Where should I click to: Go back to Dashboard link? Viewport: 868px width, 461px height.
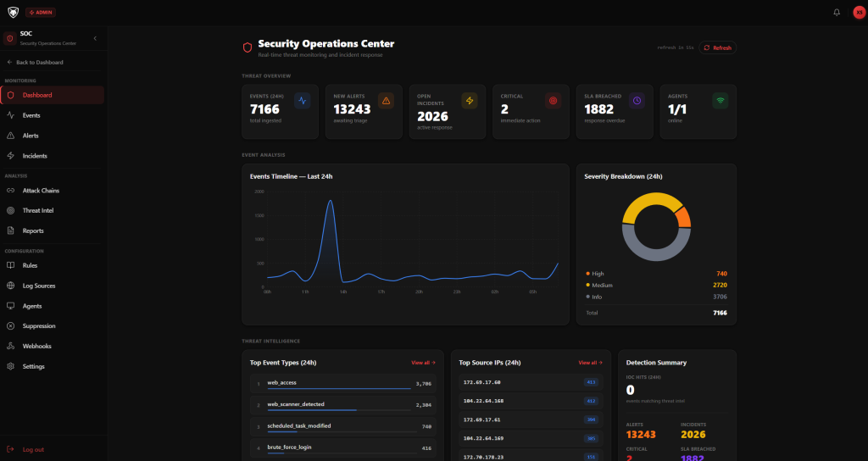point(35,63)
